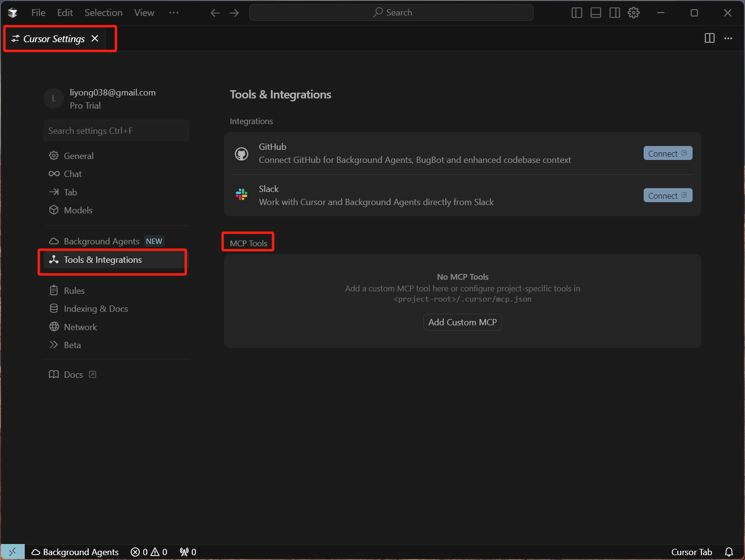Go forward with the right arrow

click(234, 13)
